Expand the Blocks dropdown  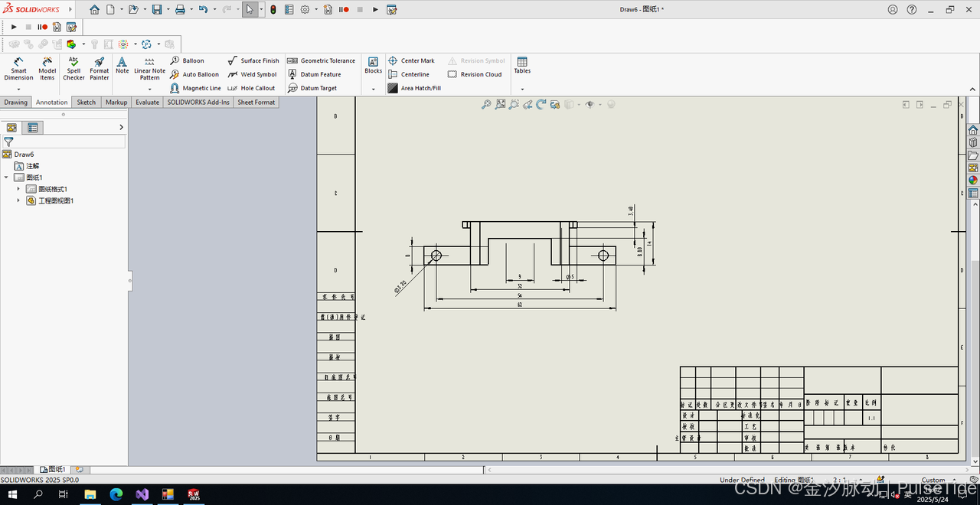(373, 89)
